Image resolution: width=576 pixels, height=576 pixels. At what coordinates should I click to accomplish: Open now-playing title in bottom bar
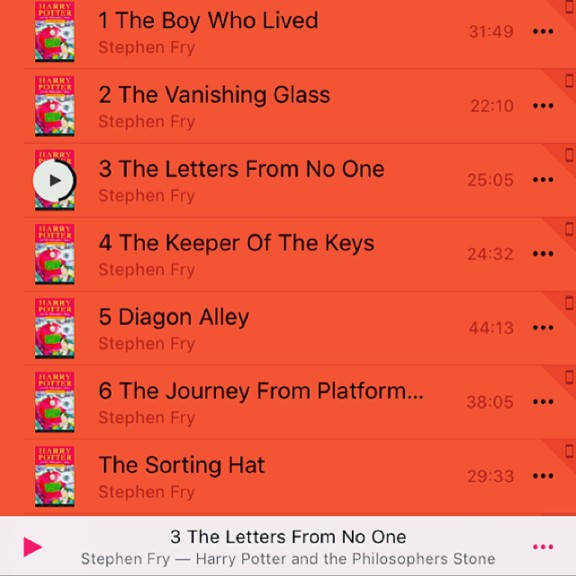[x=288, y=537]
